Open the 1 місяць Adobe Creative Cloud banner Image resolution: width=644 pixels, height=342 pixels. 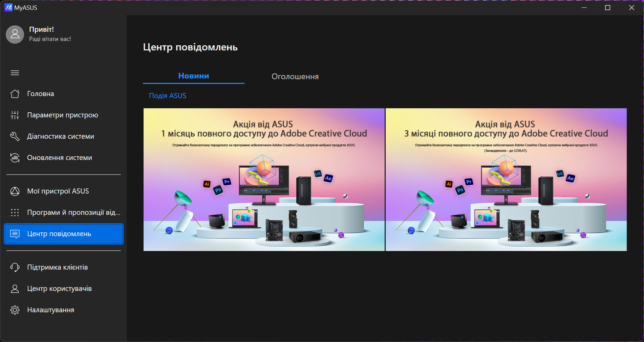(264, 180)
